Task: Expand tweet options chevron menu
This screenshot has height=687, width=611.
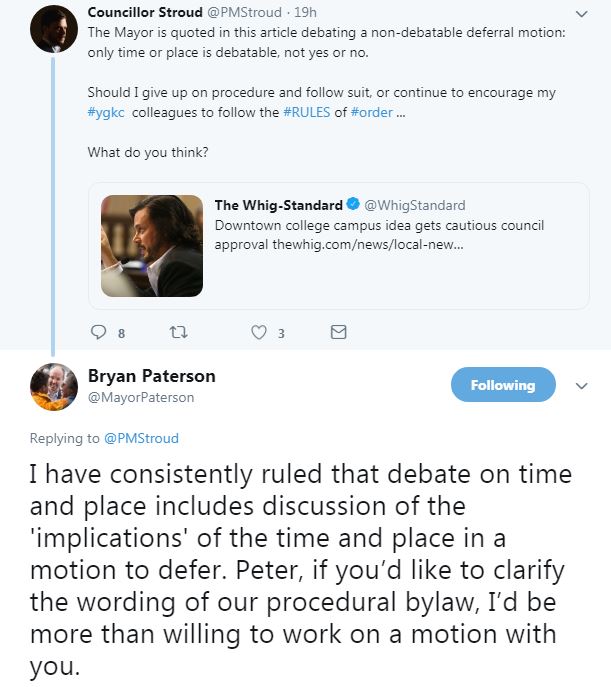Action: point(582,385)
